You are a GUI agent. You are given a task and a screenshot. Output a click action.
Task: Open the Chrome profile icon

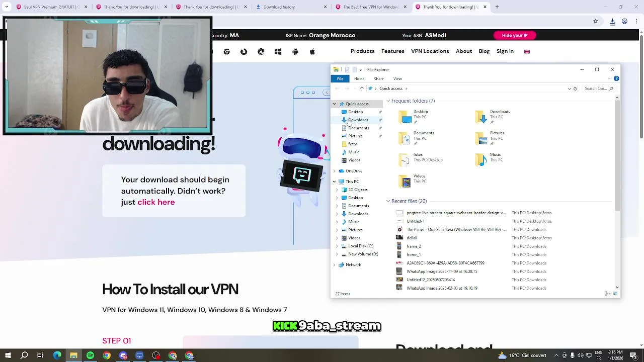coord(624,21)
